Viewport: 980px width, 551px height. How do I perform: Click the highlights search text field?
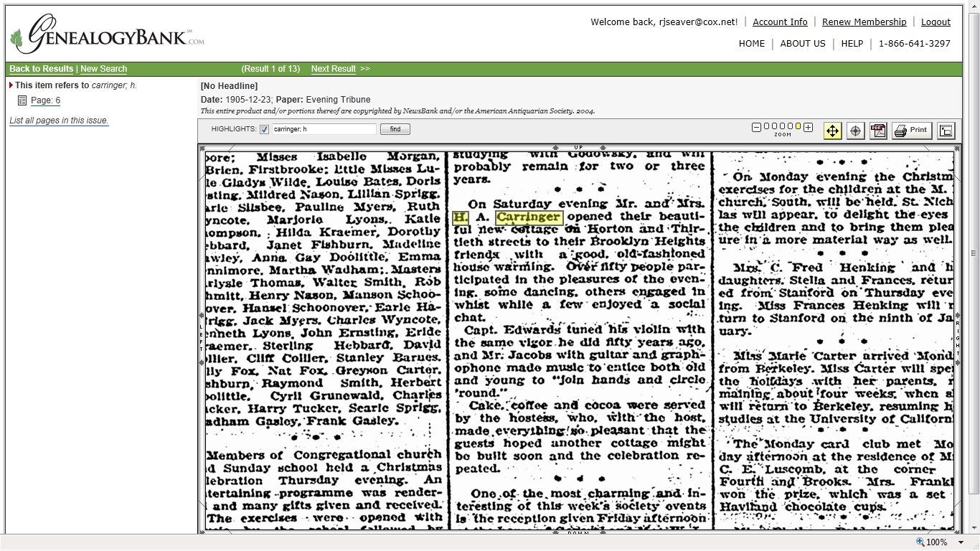click(324, 129)
